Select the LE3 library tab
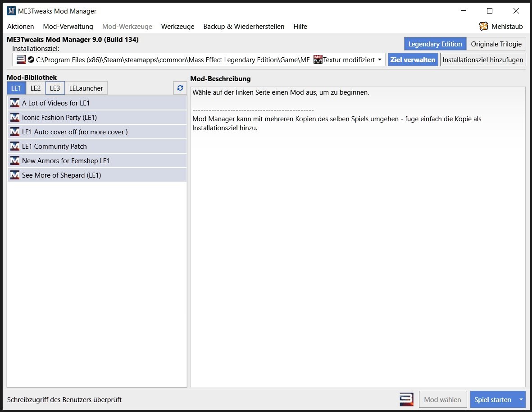The height and width of the screenshot is (412, 532). [x=55, y=88]
